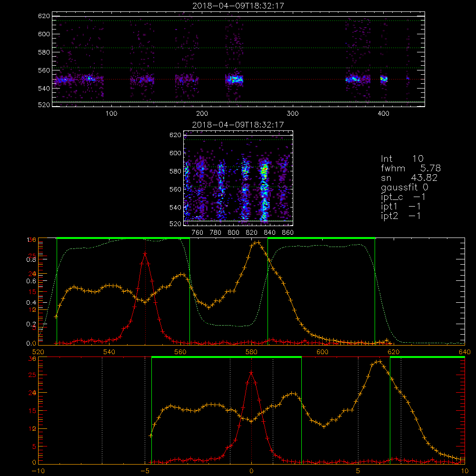Click the thick green bar above the profile plot's right window
The width and height of the screenshot is (476, 476).
(x=321, y=238)
